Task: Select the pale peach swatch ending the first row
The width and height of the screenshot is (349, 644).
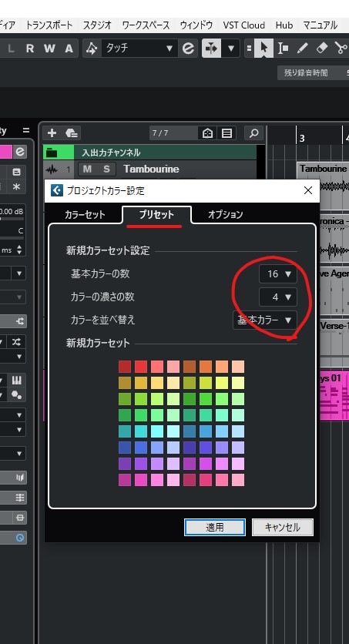Action: (x=238, y=367)
